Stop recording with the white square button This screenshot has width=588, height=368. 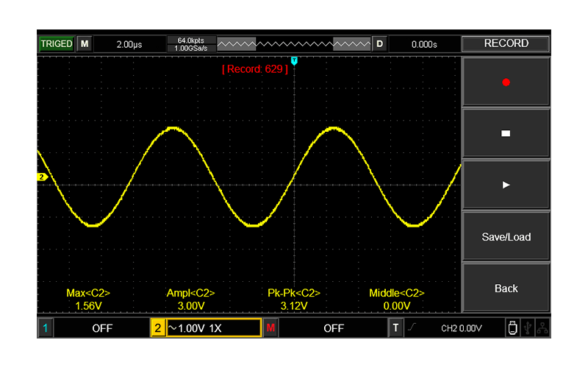point(506,134)
